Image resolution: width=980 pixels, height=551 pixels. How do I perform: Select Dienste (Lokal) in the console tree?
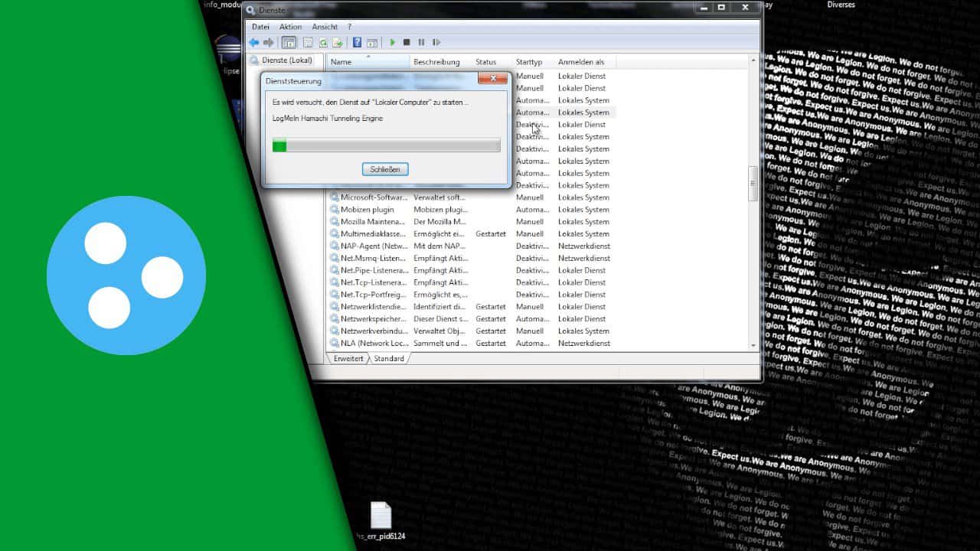click(x=287, y=60)
